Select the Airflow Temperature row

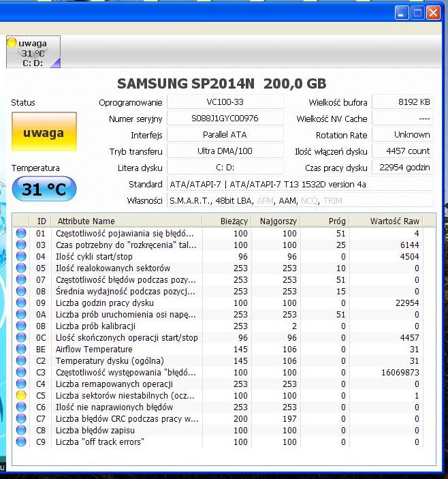click(218, 349)
